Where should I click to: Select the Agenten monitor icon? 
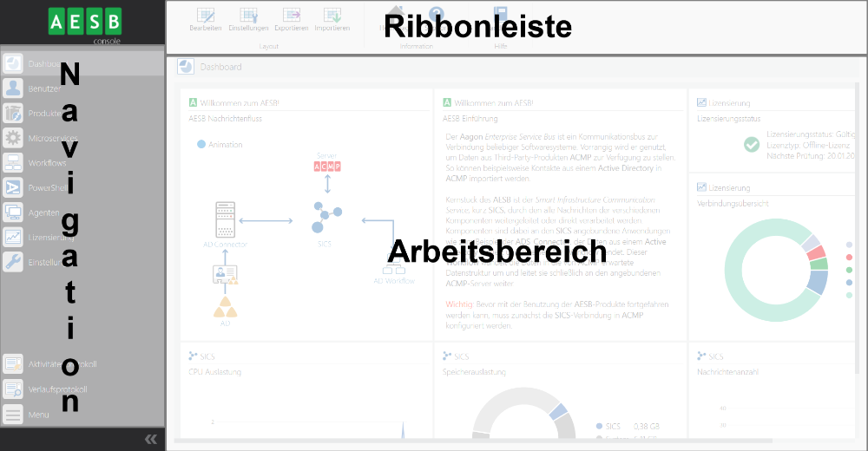[13, 212]
